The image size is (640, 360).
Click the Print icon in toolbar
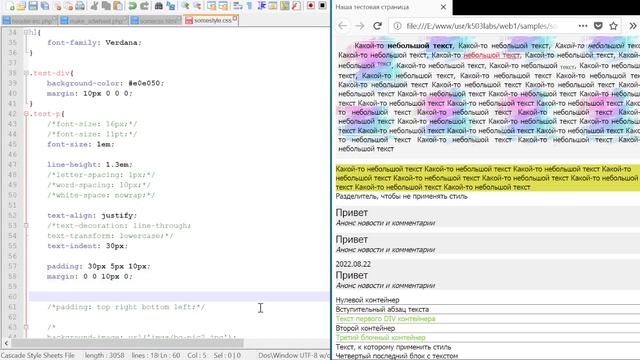80,6
